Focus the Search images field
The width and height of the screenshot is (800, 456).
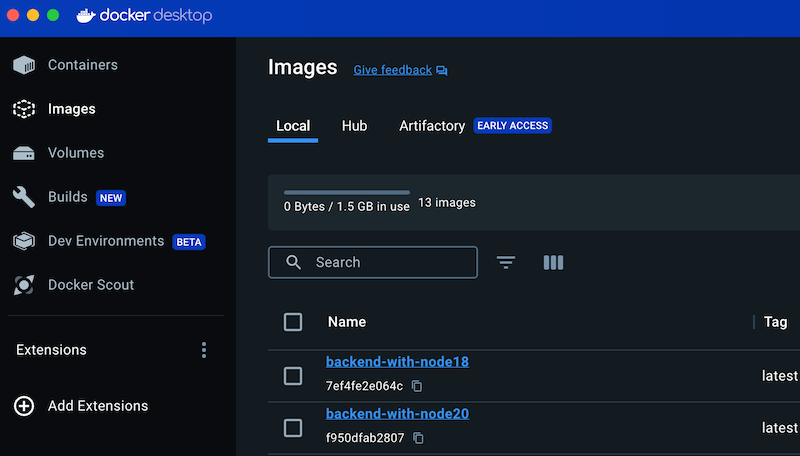(373, 262)
